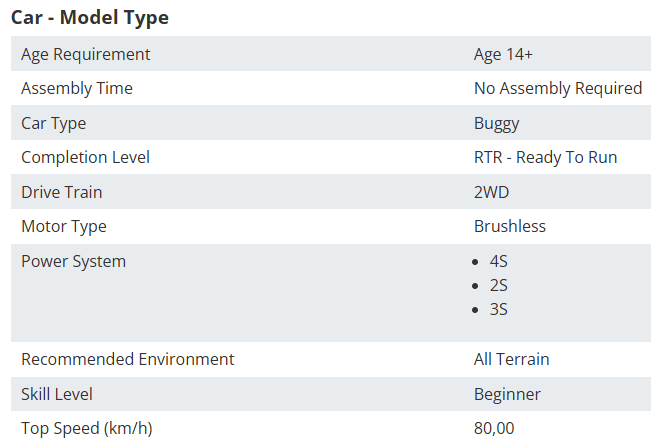The height and width of the screenshot is (447, 651).
Task: Select the Age Requirement label
Action: point(86,54)
